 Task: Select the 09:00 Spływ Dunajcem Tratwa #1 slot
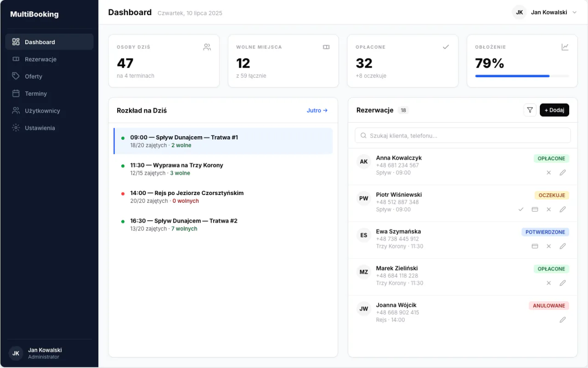(x=223, y=141)
